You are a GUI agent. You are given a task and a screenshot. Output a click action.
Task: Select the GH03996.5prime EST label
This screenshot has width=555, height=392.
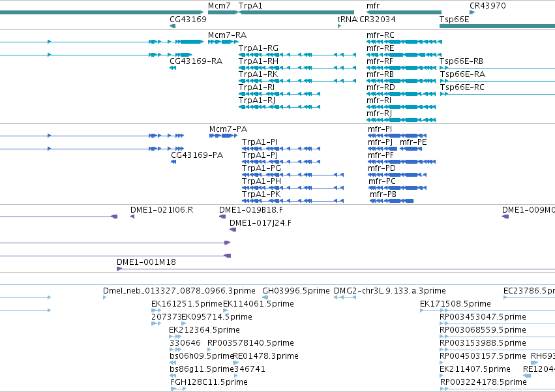point(296,291)
